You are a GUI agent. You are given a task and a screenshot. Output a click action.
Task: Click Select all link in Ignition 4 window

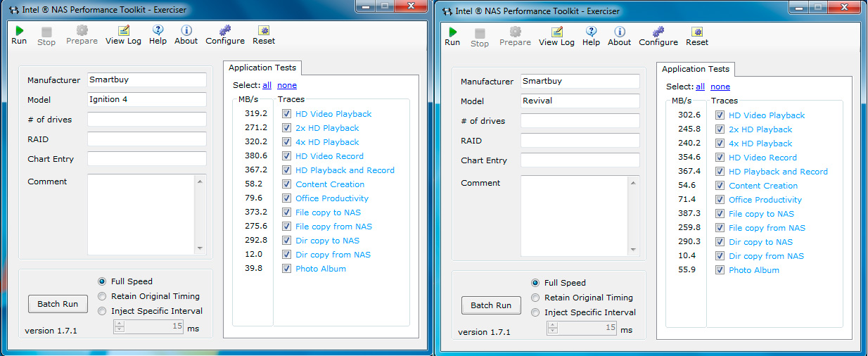click(x=267, y=85)
